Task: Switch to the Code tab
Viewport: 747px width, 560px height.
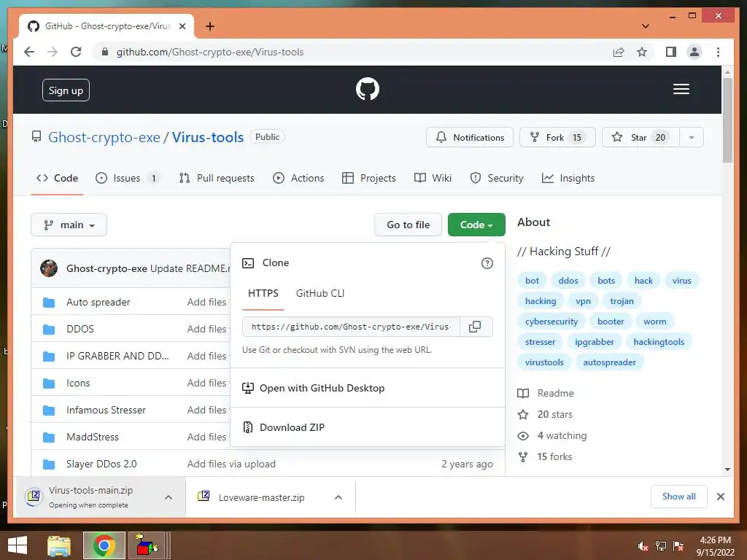Action: pyautogui.click(x=57, y=178)
